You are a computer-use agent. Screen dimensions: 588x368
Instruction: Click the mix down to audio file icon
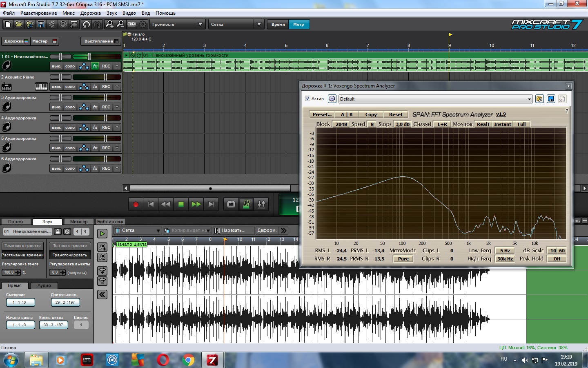pos(74,25)
